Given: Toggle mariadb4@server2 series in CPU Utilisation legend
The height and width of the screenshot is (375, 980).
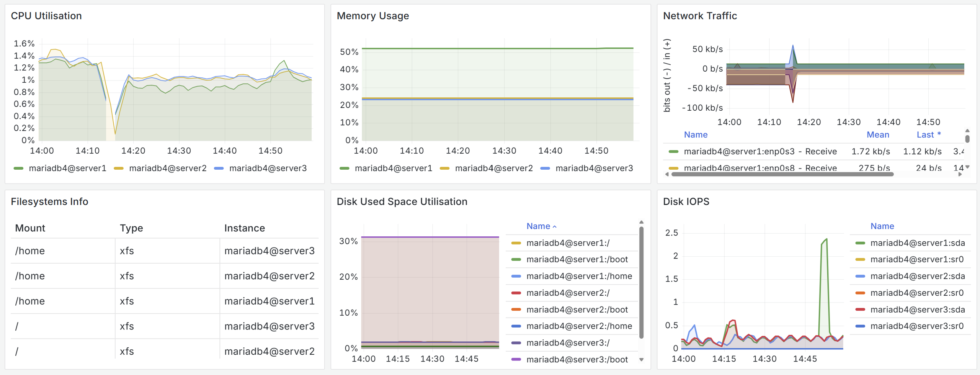Looking at the screenshot, I should click(167, 168).
